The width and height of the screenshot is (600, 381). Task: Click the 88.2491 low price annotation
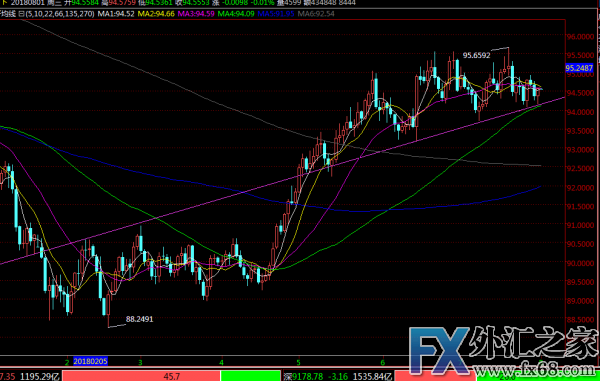140,319
